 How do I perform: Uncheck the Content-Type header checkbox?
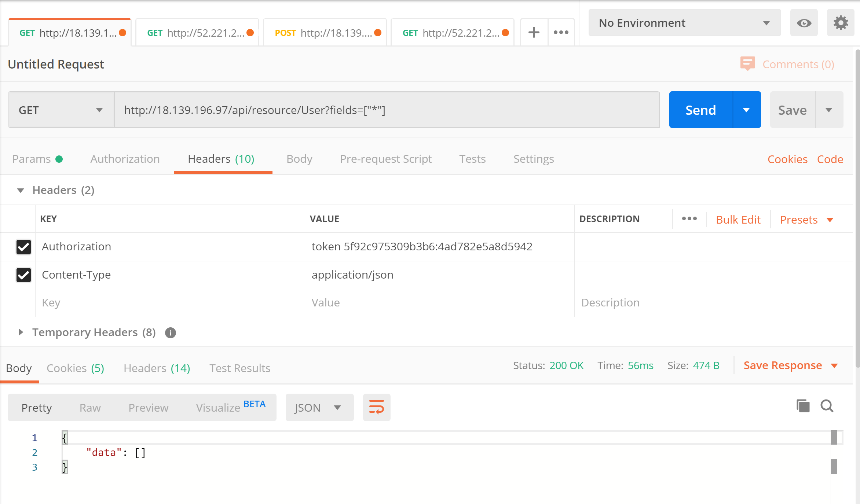23,275
